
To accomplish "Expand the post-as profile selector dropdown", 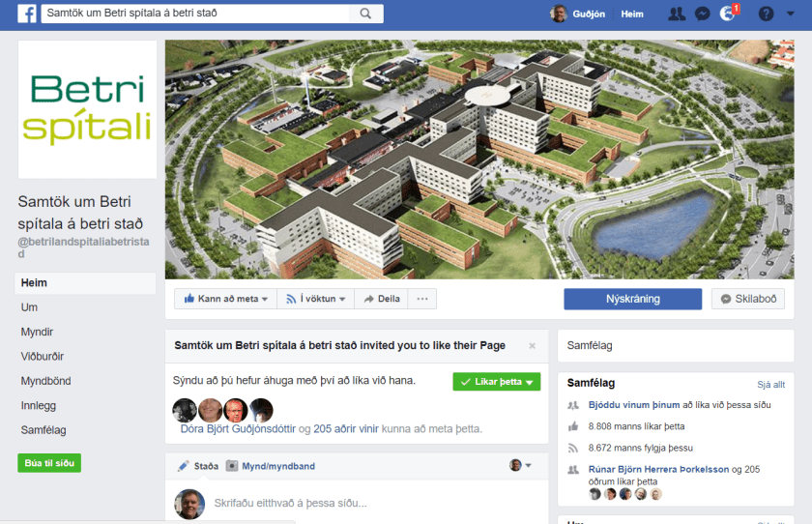I will pos(520,465).
